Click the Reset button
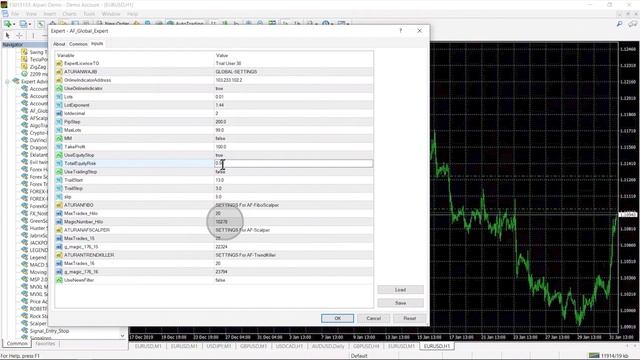This screenshot has width=640, height=360. (x=409, y=318)
